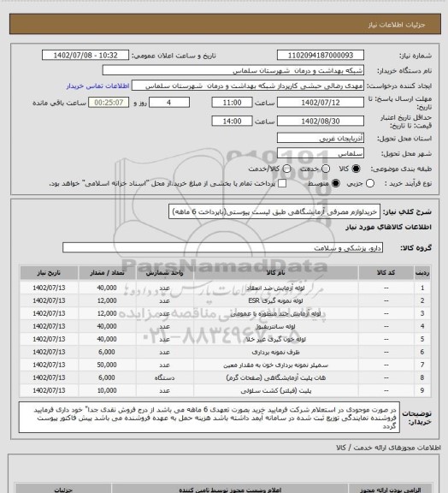Screen dimensions: 448x493
Task: Click the جزئیات column header in permits table
Action: [63, 490]
